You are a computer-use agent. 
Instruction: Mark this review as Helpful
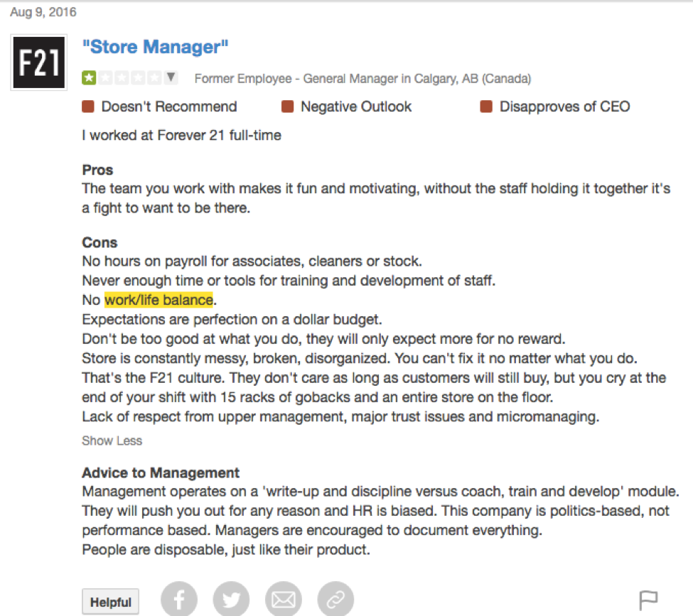click(x=110, y=601)
